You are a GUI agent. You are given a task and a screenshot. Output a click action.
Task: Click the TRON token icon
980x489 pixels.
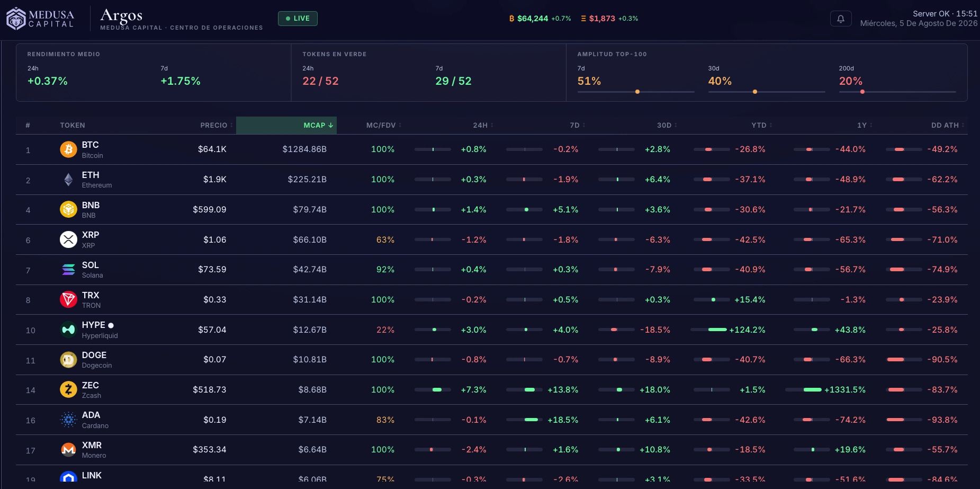[x=68, y=300]
